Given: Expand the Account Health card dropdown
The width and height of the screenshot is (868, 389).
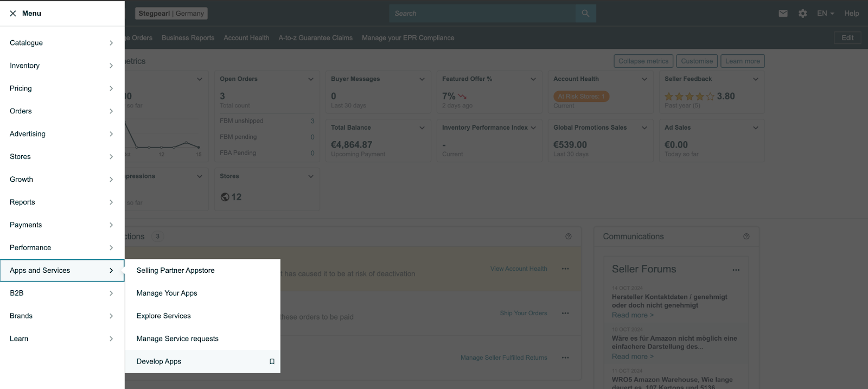Looking at the screenshot, I should [x=644, y=79].
